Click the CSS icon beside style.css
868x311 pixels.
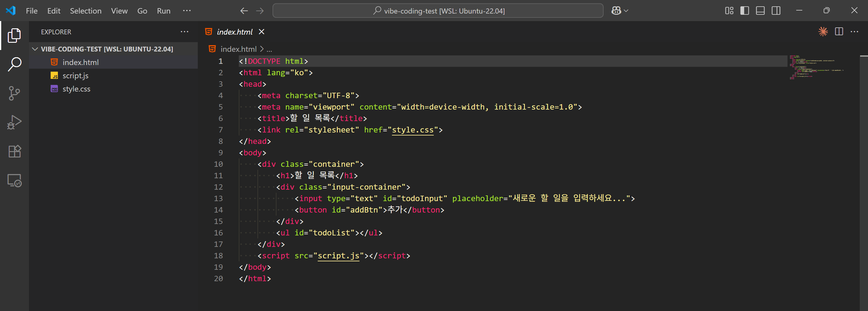pyautogui.click(x=54, y=89)
